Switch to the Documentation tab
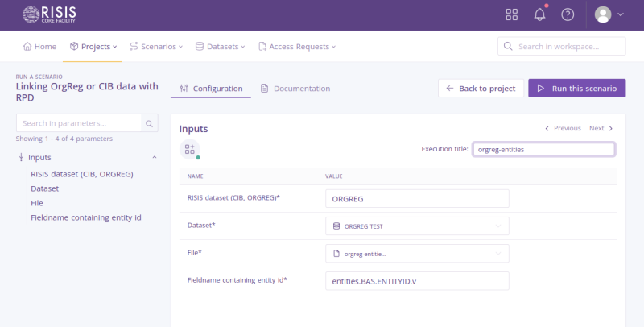Screen dimensions: 644x327 [295, 89]
